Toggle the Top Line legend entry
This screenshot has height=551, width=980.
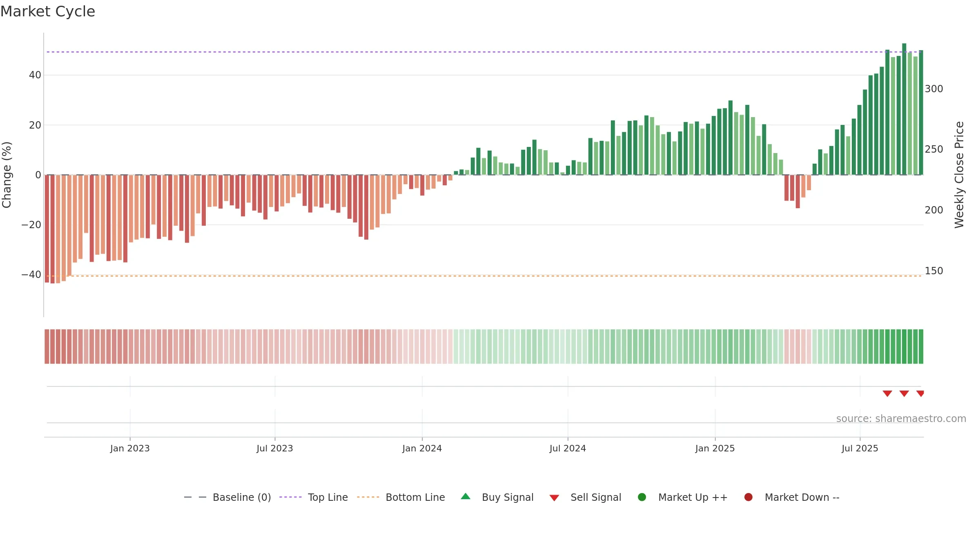[x=314, y=497]
